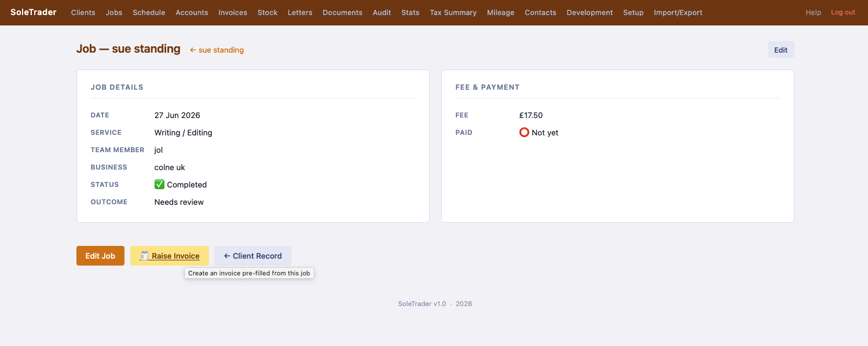Select the fee value '£17.50'
Screen dimensions: 868x346
tap(531, 115)
